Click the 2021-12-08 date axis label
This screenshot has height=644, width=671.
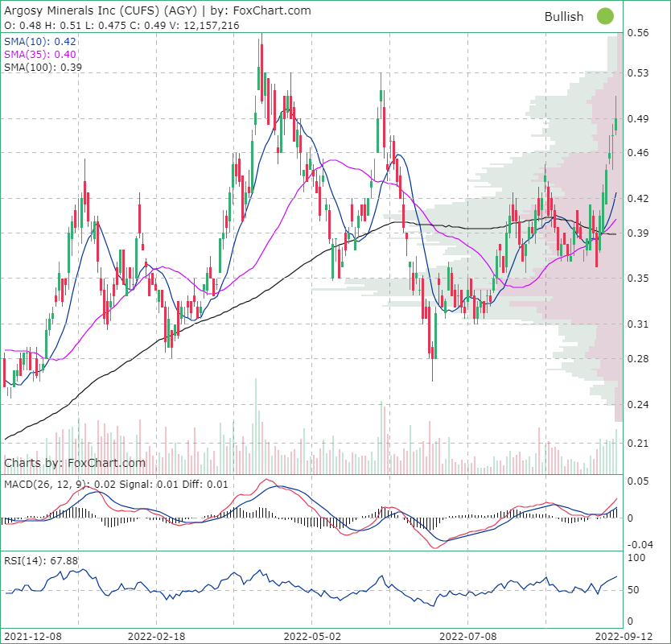point(34,635)
